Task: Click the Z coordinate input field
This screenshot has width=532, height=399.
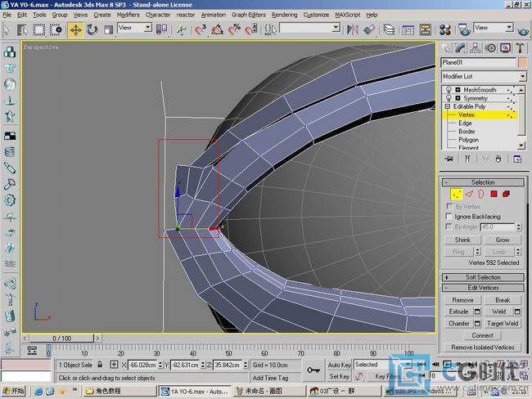Action: [x=228, y=365]
